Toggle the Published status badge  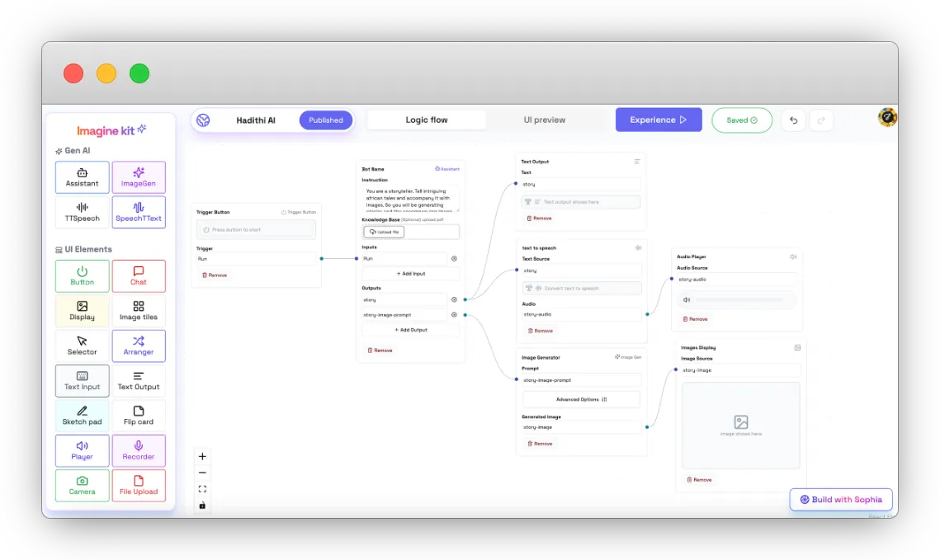point(326,120)
